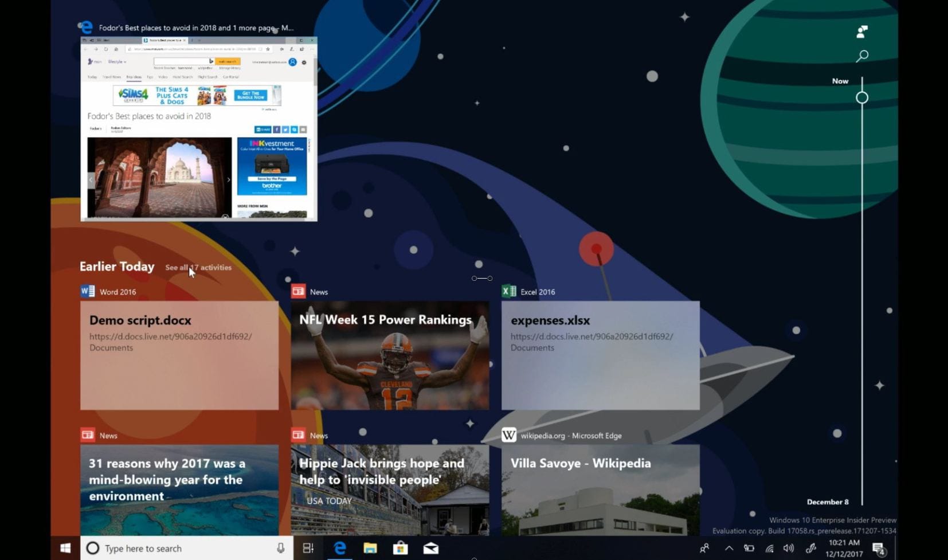This screenshot has height=560, width=948.
Task: Expand hidden system tray icons chevron
Action: (729, 548)
